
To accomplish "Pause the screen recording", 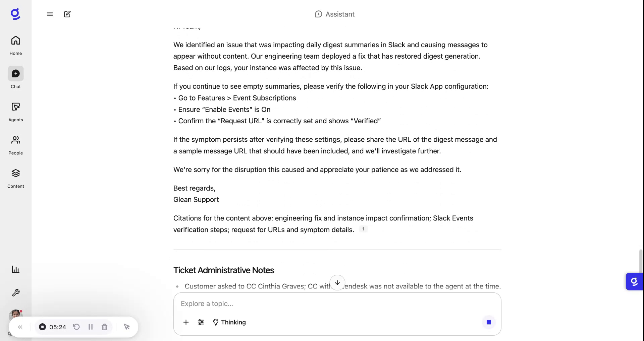I will pos(91,327).
